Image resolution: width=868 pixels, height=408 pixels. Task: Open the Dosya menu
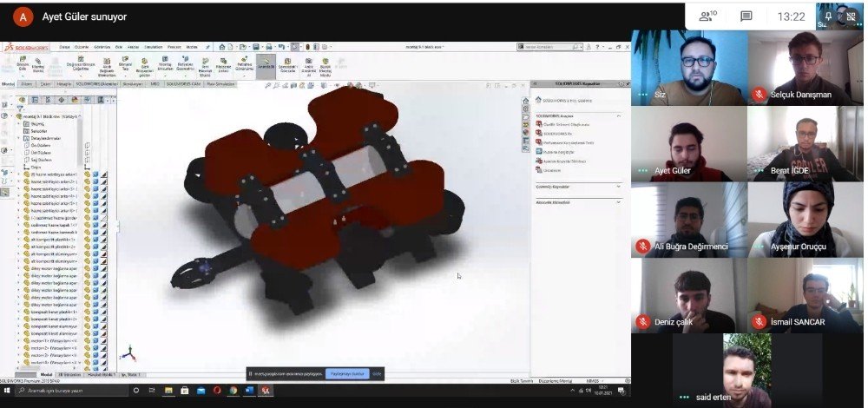point(65,47)
